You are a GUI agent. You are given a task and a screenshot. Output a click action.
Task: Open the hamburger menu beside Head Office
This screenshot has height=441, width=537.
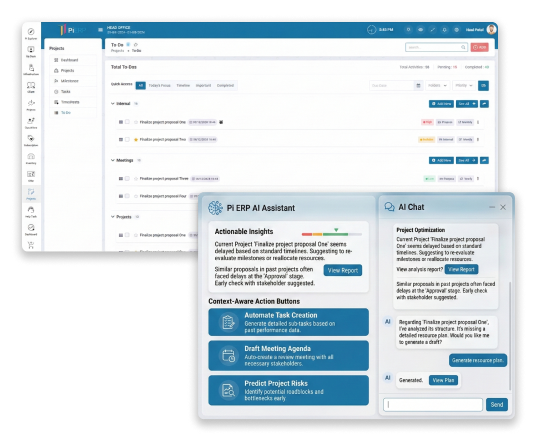pos(100,30)
